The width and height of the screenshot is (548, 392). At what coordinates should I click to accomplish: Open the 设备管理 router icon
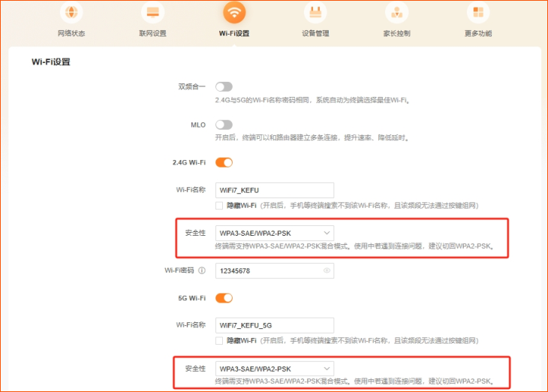(x=315, y=12)
